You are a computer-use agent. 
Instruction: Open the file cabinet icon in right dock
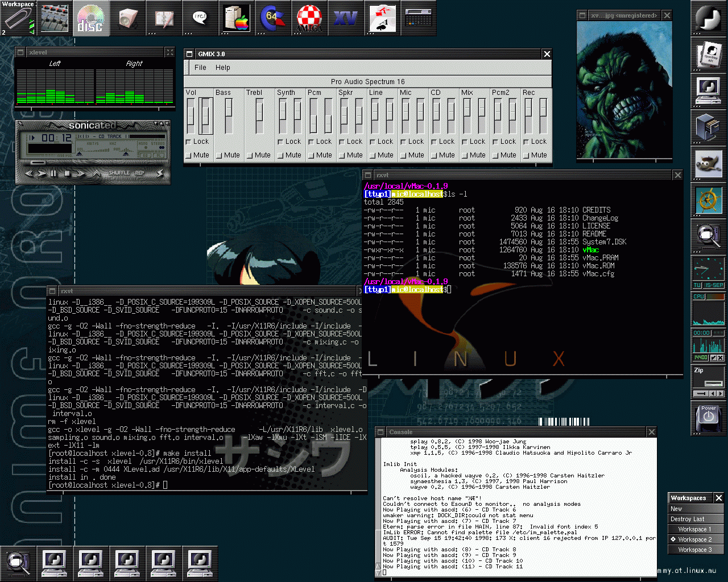(709, 128)
